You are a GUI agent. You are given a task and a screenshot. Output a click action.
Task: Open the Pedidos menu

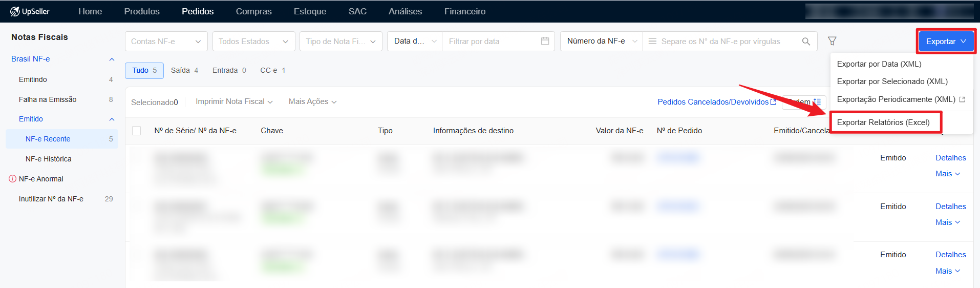[198, 11]
